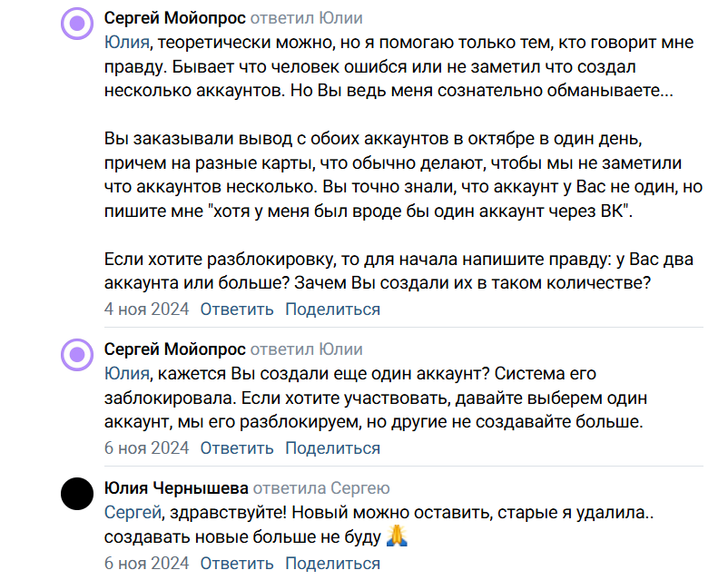The height and width of the screenshot is (580, 728).
Task: Reply to Сергей's 'кажется Вы создали' comment
Action: click(x=237, y=448)
